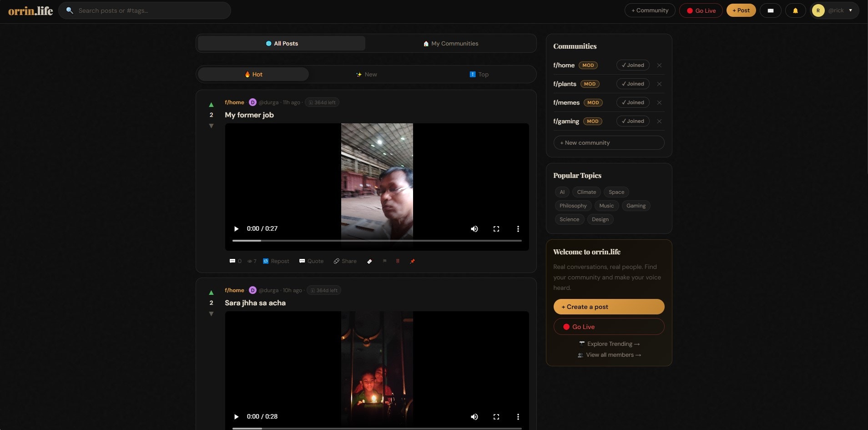Viewport: 868px width, 430px height.
Task: Click the first video's progress bar
Action: coord(377,240)
